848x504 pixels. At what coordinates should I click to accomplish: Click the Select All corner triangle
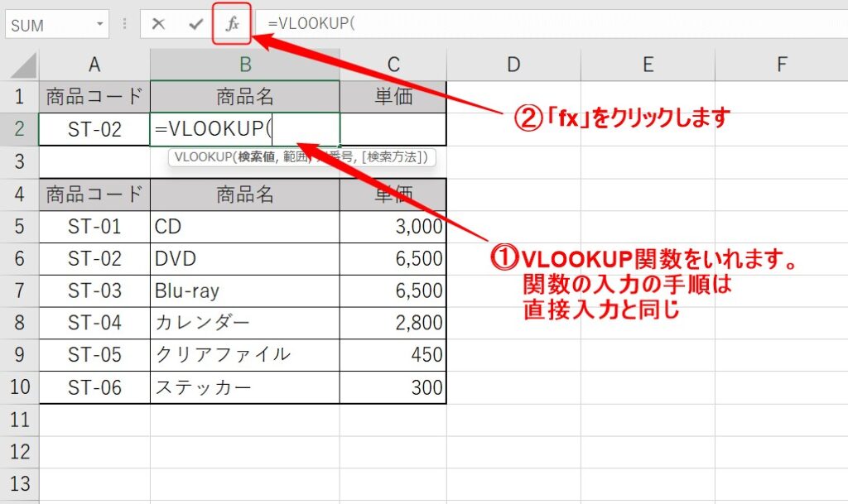point(22,65)
